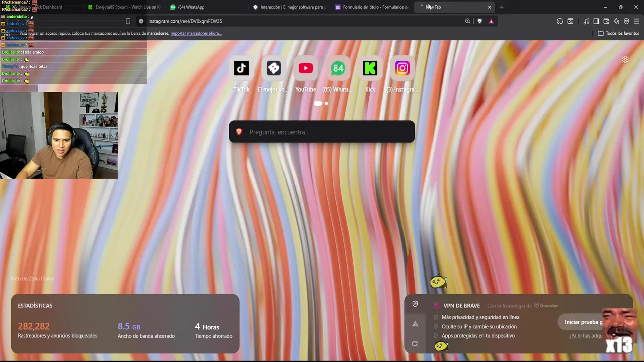Click the streamer webcam overlay

click(x=59, y=135)
